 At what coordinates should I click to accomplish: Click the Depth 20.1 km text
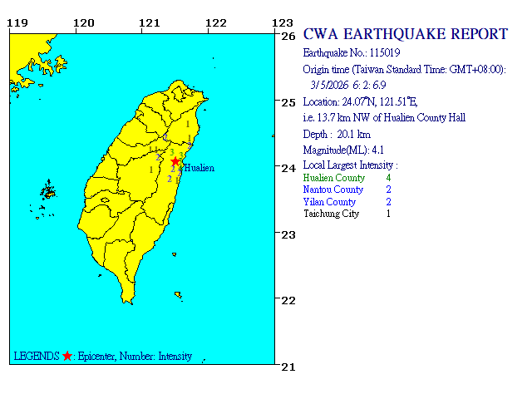337,134
